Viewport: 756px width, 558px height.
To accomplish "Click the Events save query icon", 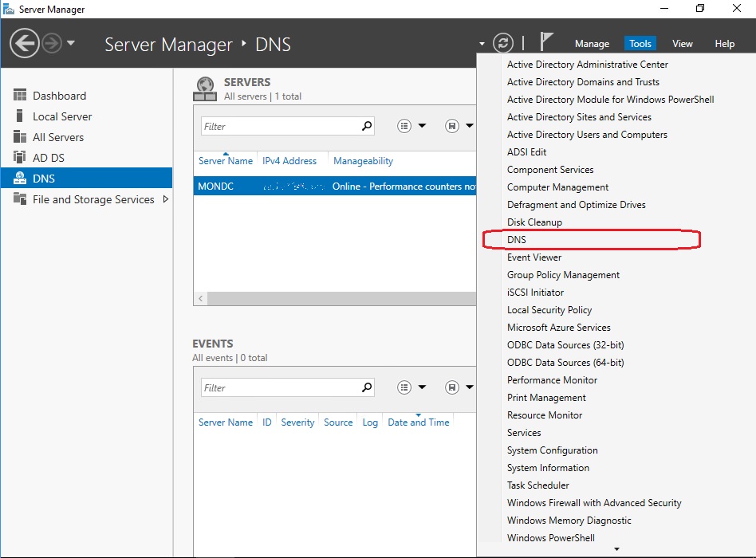I will pos(452,387).
